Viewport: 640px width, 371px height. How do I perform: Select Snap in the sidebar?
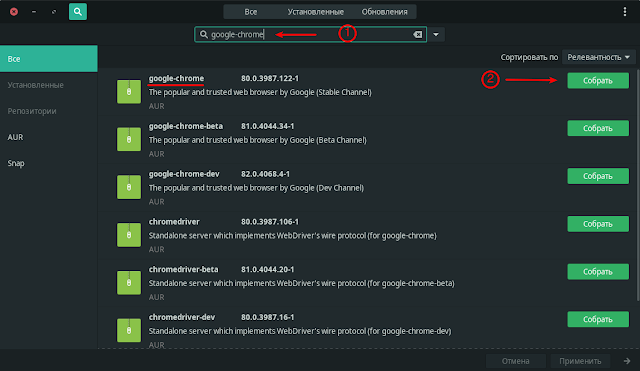pos(49,163)
